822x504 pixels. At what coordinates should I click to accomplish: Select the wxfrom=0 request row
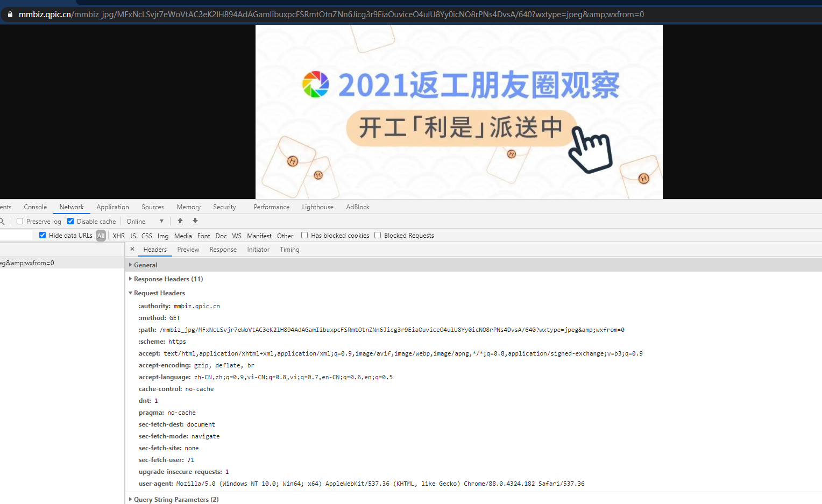62,263
